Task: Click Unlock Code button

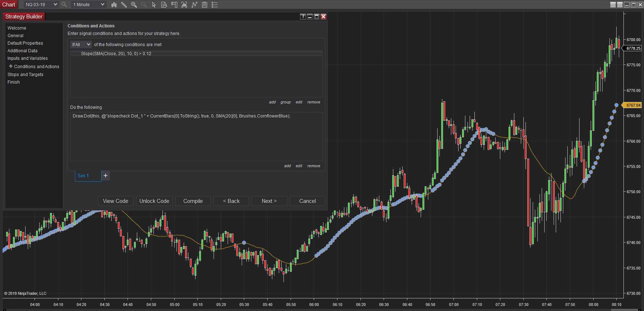Action: [155, 201]
